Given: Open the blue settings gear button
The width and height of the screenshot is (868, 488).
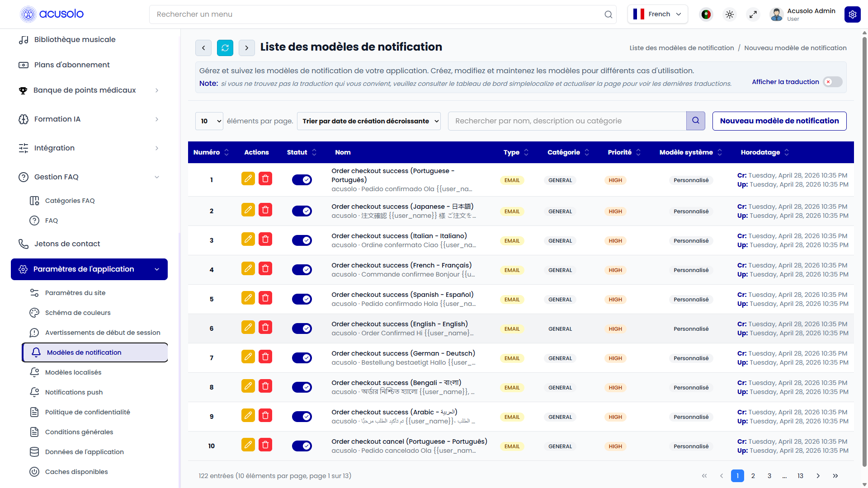Looking at the screenshot, I should [x=853, y=14].
